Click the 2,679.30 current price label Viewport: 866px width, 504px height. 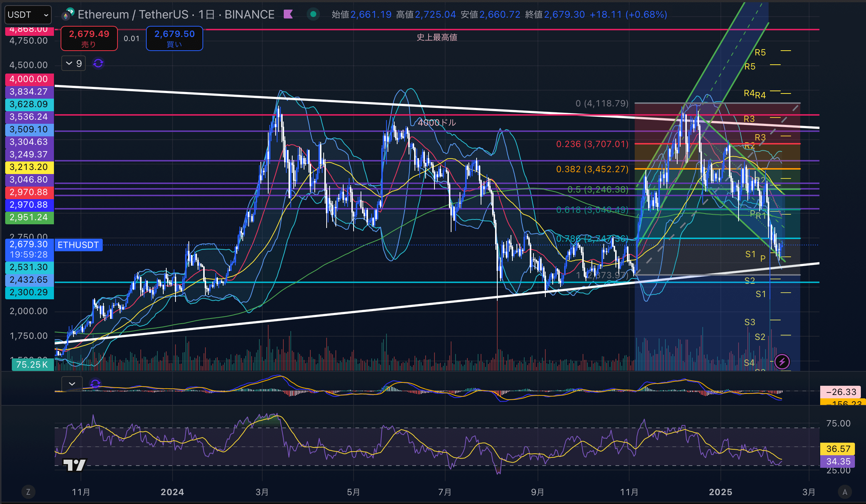point(29,244)
